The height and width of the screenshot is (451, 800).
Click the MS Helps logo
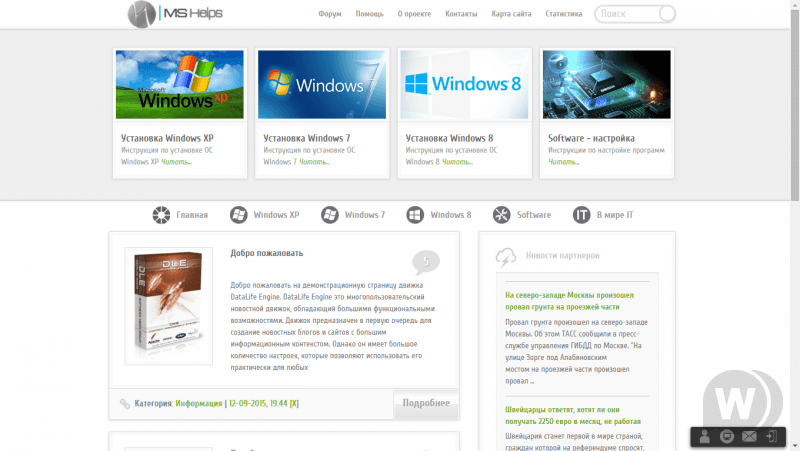point(175,14)
